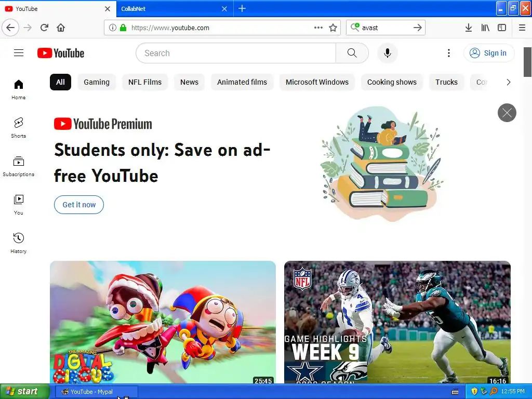Click the search magnifier button
Image resolution: width=532 pixels, height=399 pixels.
point(352,53)
